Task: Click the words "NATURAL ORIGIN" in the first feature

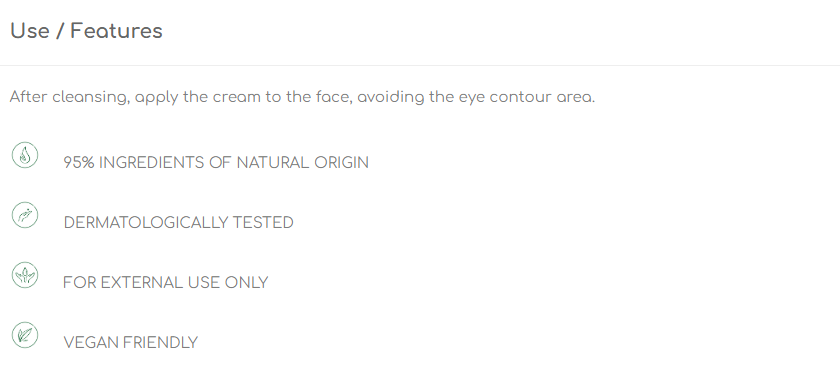Action: (x=303, y=162)
